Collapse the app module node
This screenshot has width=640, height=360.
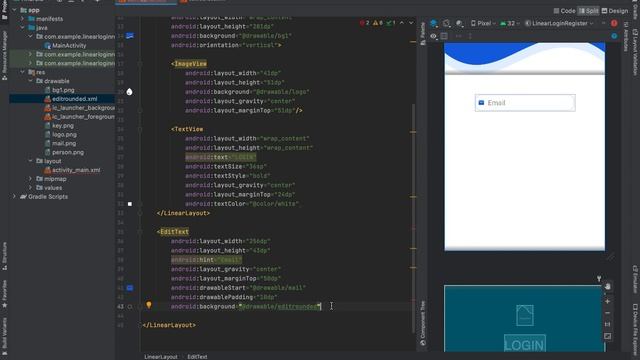pos(14,10)
